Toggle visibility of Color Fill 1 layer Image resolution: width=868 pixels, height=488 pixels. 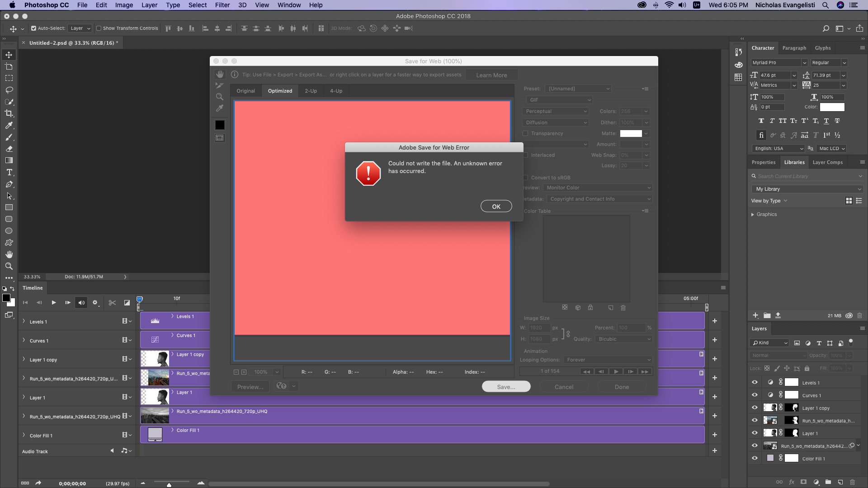[x=754, y=458]
